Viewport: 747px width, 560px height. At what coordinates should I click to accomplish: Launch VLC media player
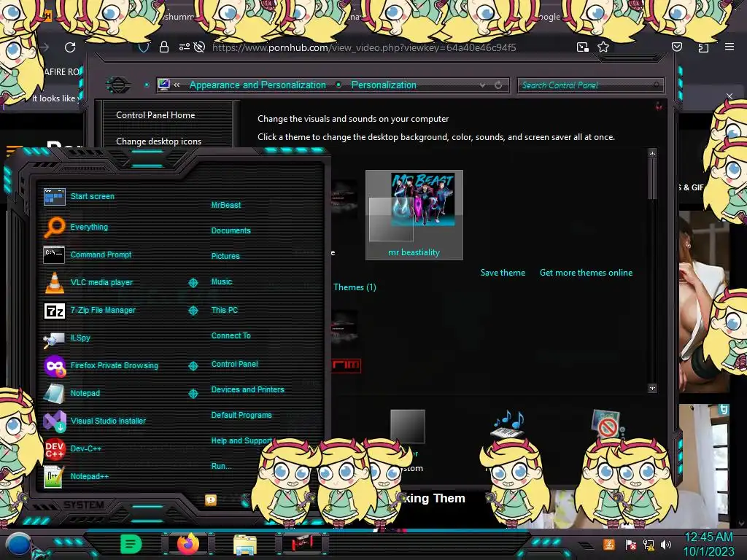pos(88,282)
